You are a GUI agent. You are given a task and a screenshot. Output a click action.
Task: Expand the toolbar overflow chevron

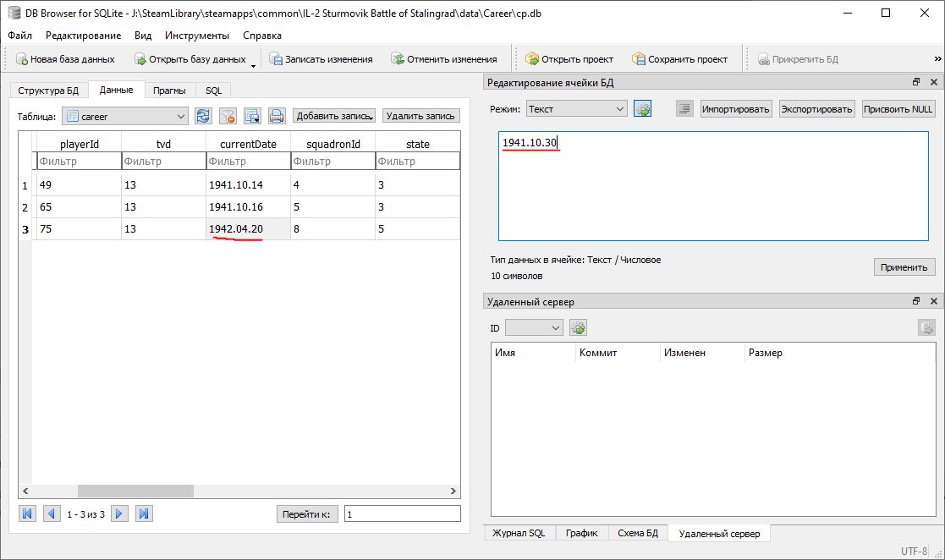937,58
